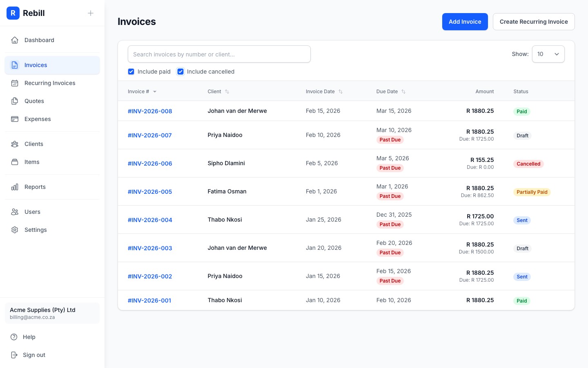This screenshot has height=368, width=588.
Task: Select the Dashboard home icon
Action: click(15, 40)
